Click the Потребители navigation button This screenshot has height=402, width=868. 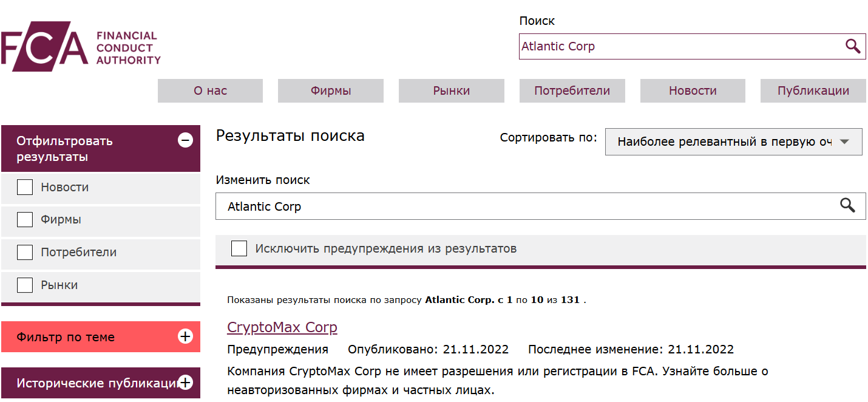click(571, 90)
